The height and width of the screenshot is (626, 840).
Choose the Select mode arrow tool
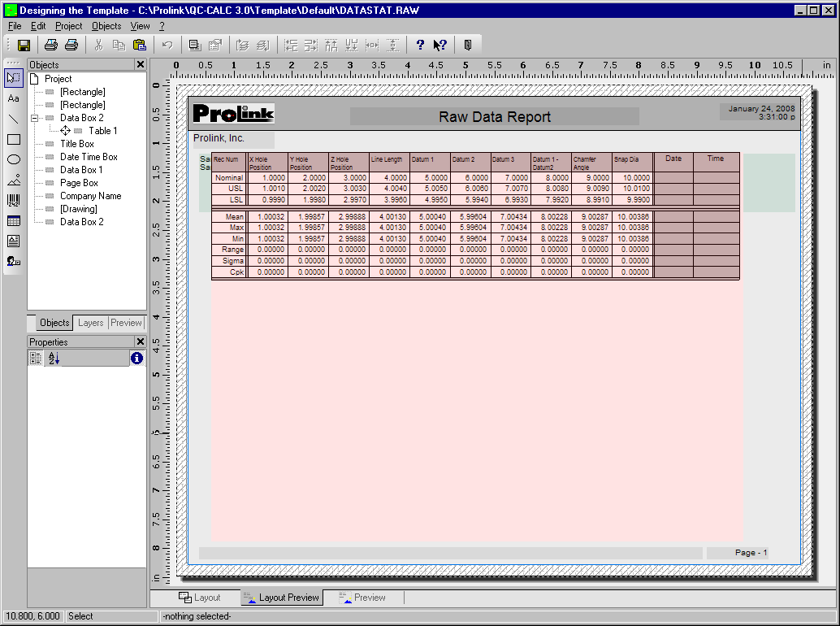[x=13, y=78]
